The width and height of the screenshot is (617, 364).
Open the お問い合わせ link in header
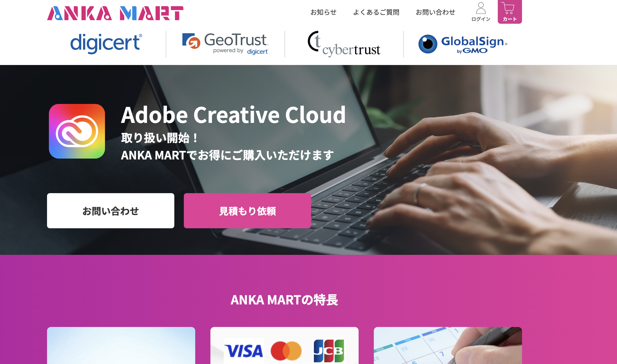435,12
